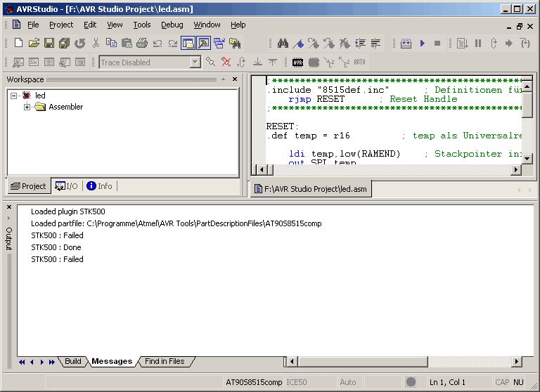Toggle the Output view toolbar button
Viewport: 540px width, 392px height.
click(203, 44)
